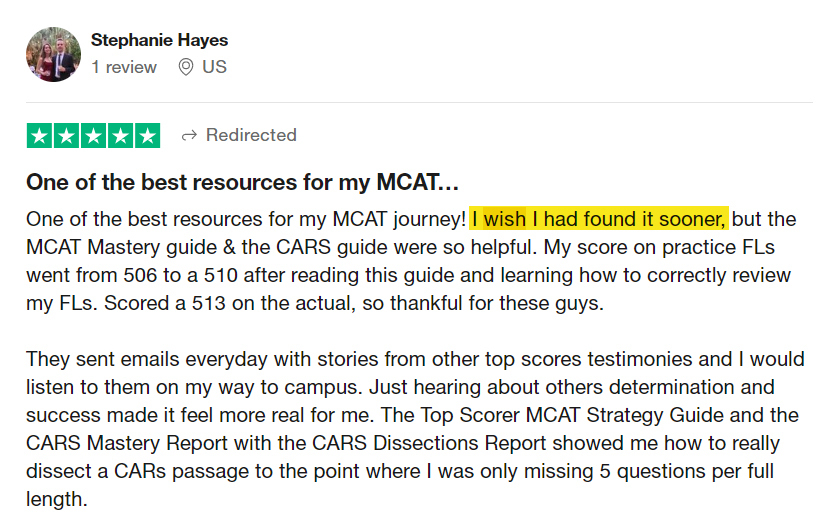Click the fifth green rating star
This screenshot has height=520, width=840.
(x=147, y=135)
